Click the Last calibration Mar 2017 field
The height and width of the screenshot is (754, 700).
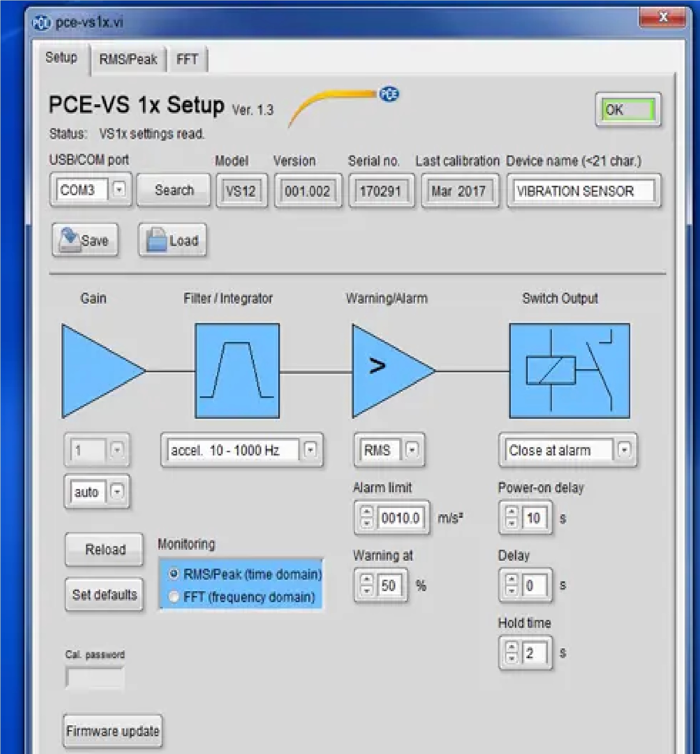tap(460, 191)
